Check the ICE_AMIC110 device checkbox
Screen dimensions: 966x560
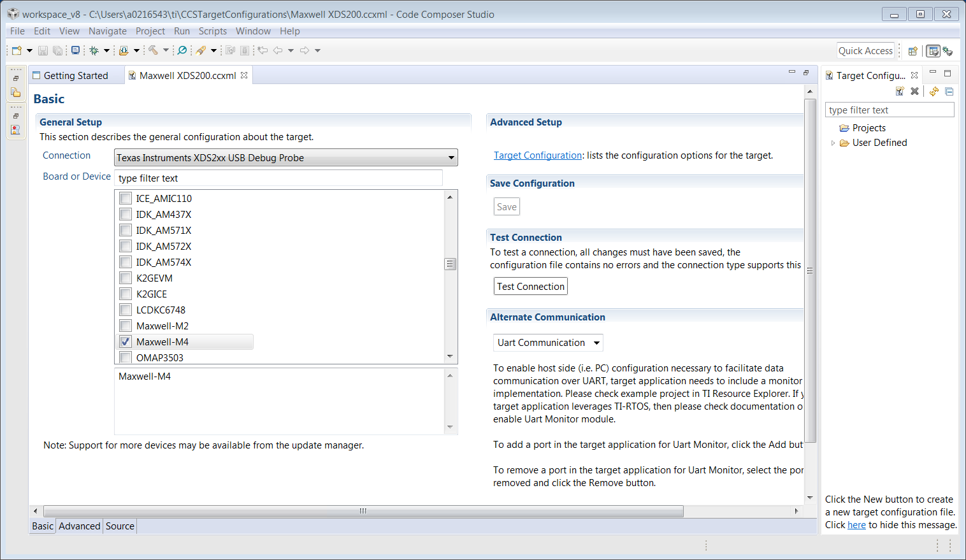point(126,198)
